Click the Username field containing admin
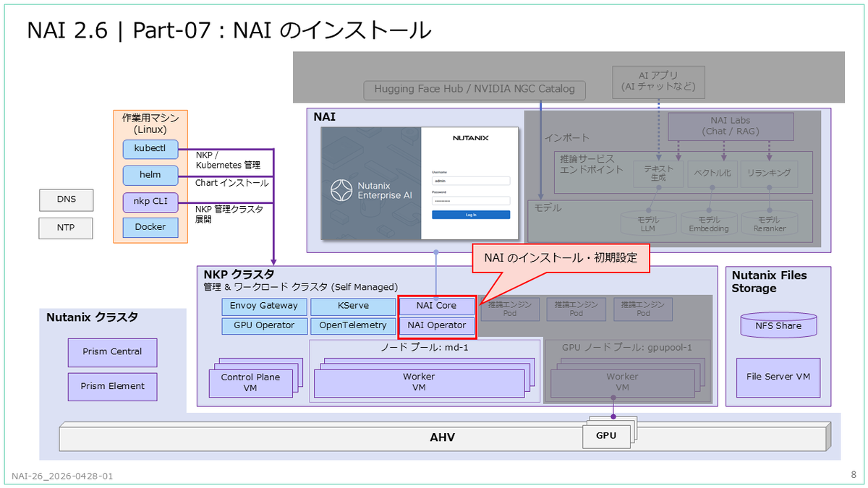 coord(471,181)
